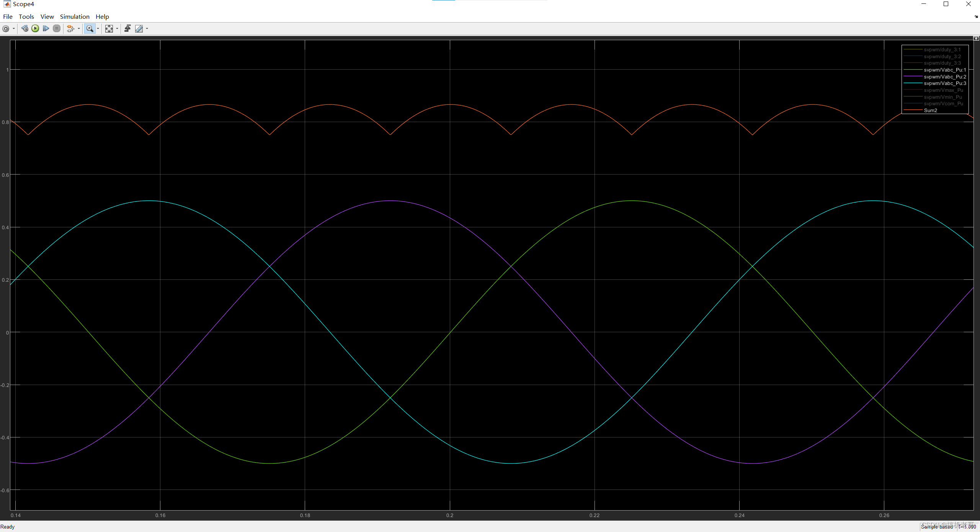Maximize the Scope4 window

(946, 4)
